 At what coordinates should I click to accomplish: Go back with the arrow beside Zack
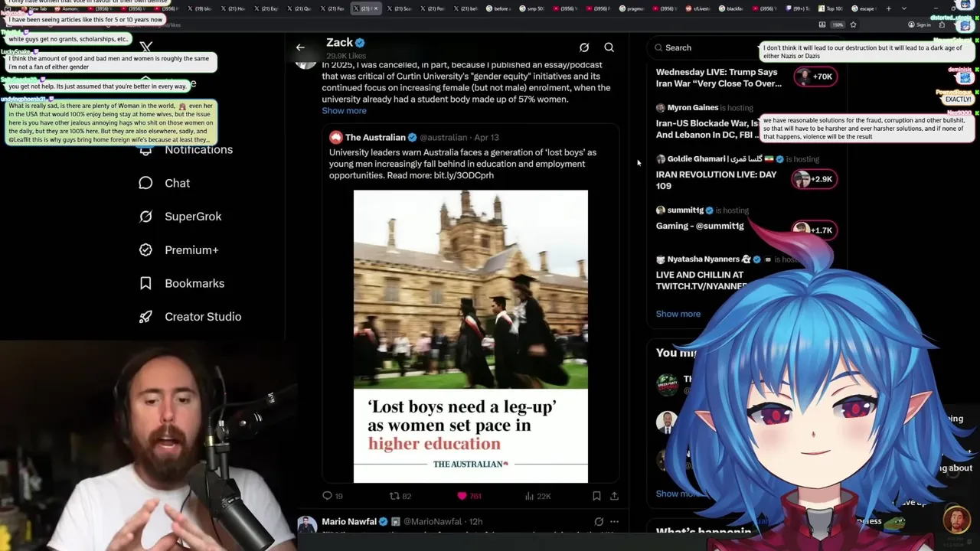coord(300,47)
